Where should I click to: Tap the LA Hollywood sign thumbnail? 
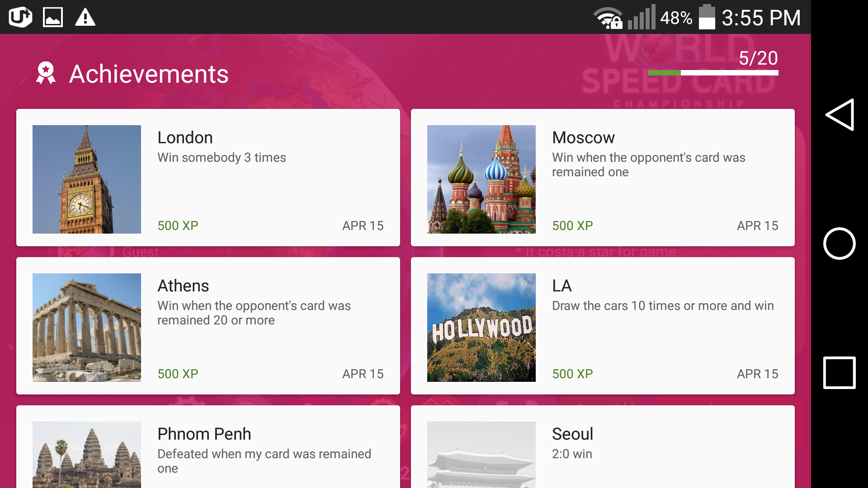coord(481,328)
